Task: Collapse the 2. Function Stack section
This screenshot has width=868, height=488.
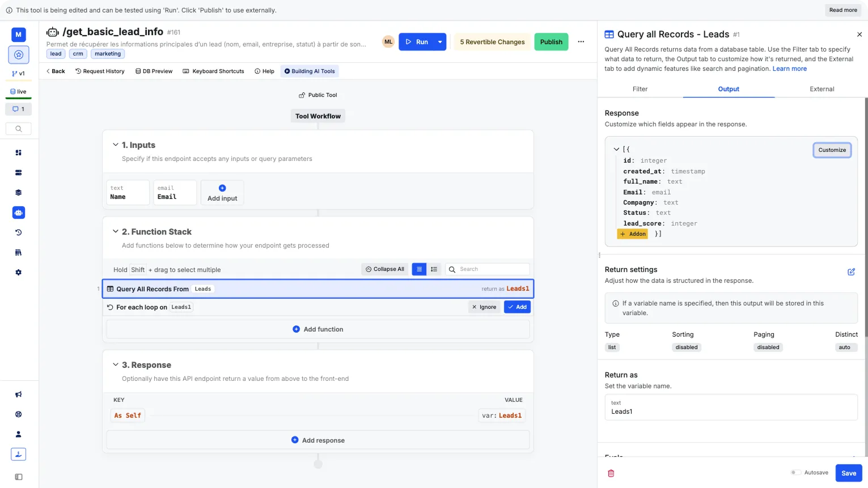Action: [x=116, y=232]
